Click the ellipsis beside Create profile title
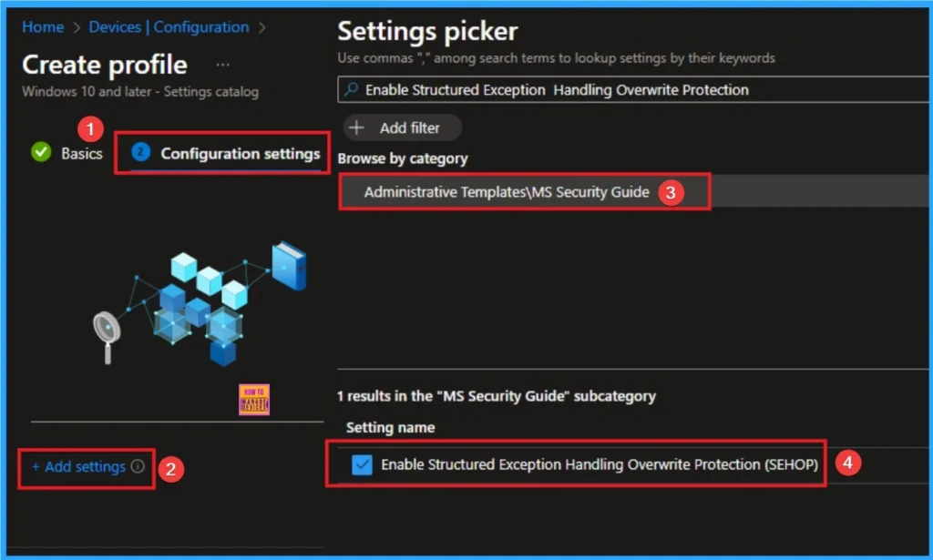933x560 pixels. pos(222,64)
